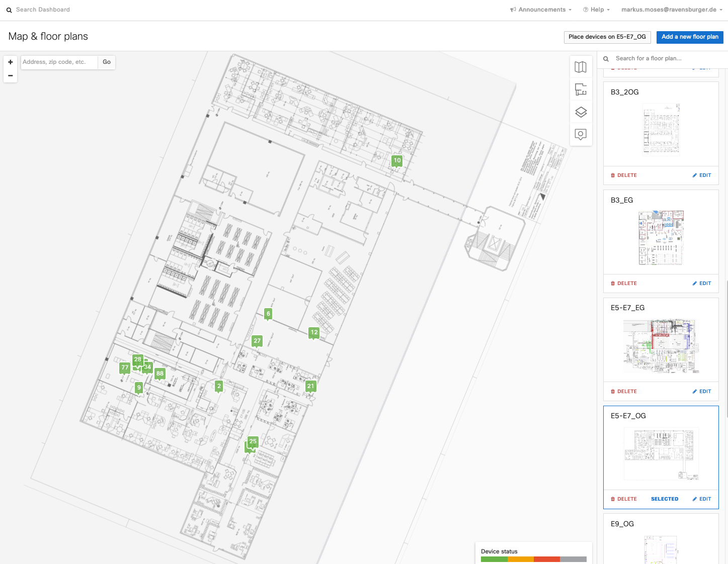
Task: Click the green segment of Device status bar
Action: (x=495, y=558)
